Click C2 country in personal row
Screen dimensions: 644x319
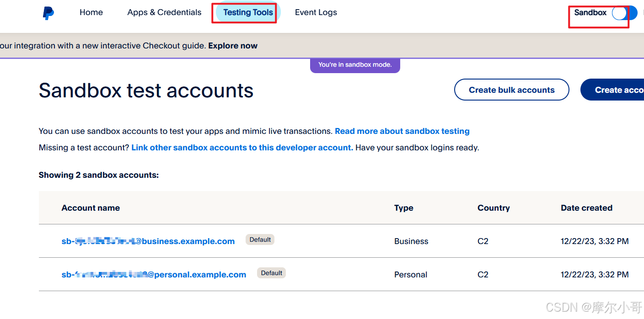click(x=483, y=275)
